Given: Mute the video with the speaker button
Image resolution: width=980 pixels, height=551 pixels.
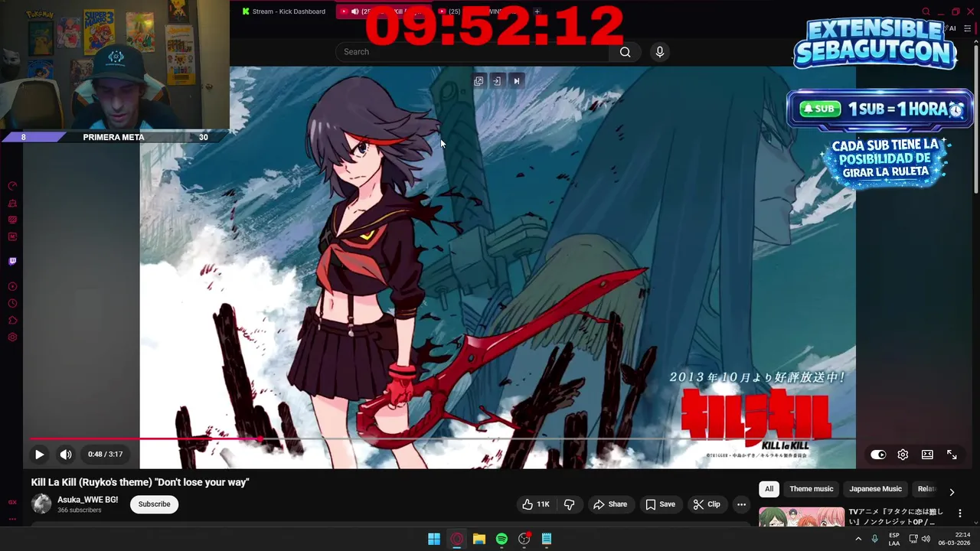Looking at the screenshot, I should click(x=66, y=455).
